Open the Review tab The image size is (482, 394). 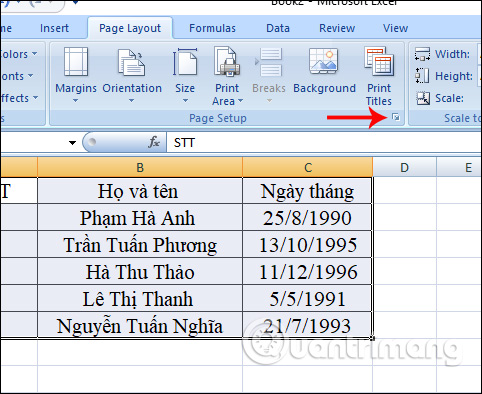(337, 28)
